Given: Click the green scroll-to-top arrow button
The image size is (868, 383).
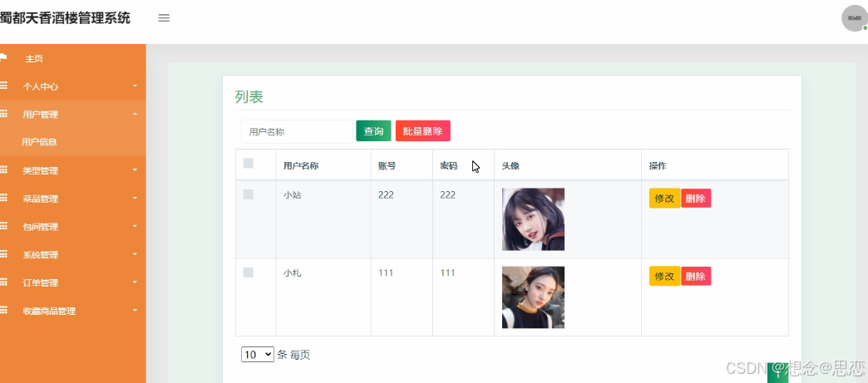Looking at the screenshot, I should tap(777, 372).
